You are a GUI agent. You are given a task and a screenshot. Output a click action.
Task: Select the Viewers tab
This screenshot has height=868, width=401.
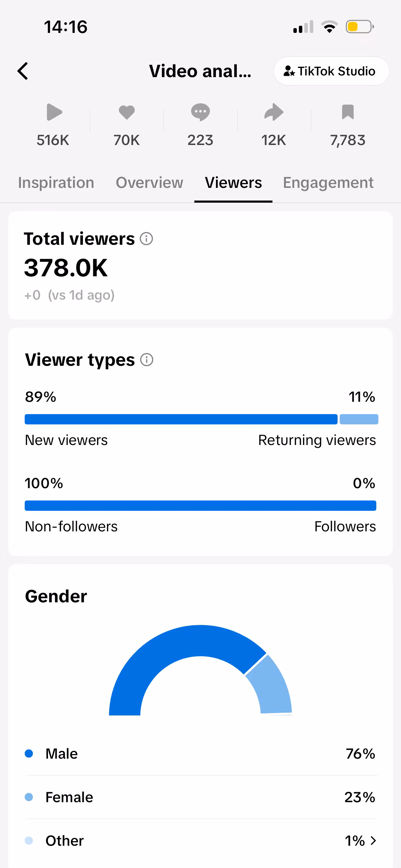[x=233, y=183]
